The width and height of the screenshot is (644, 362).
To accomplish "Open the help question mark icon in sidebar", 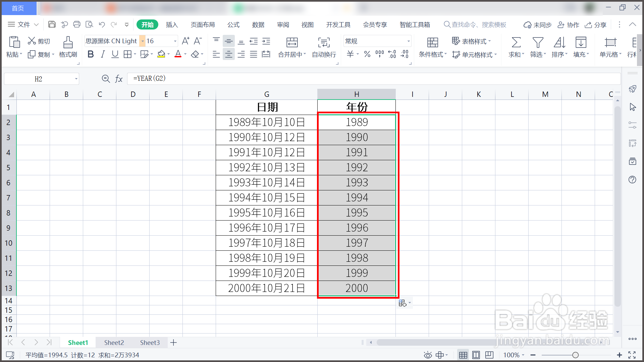I will click(x=632, y=180).
